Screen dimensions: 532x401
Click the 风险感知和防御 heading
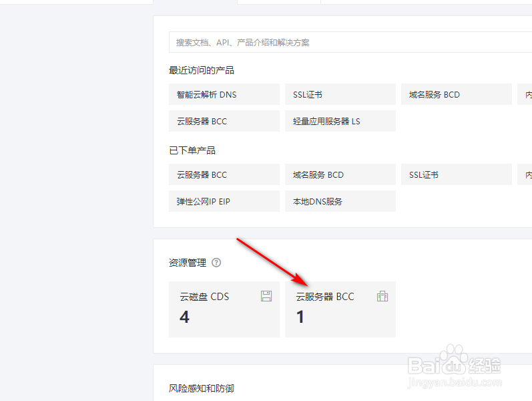point(202,388)
